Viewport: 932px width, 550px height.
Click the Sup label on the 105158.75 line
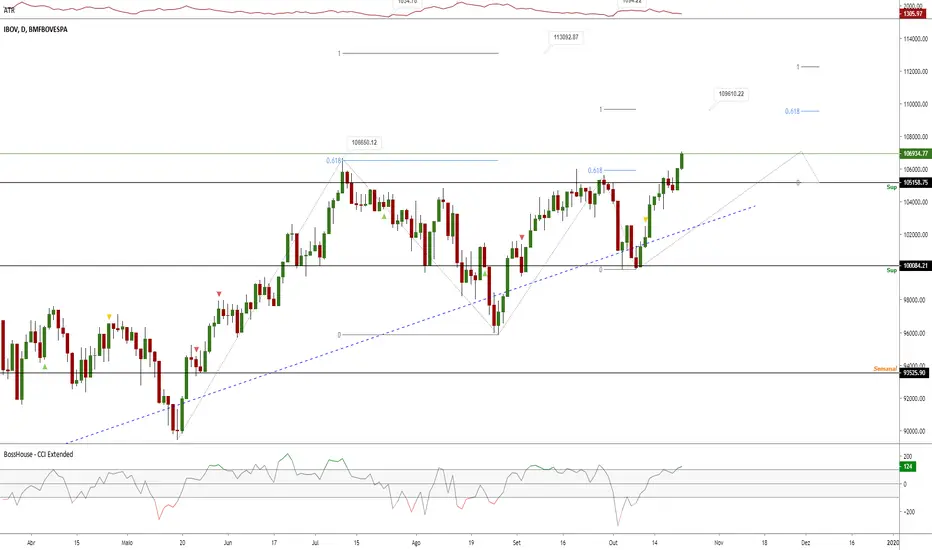click(892, 187)
